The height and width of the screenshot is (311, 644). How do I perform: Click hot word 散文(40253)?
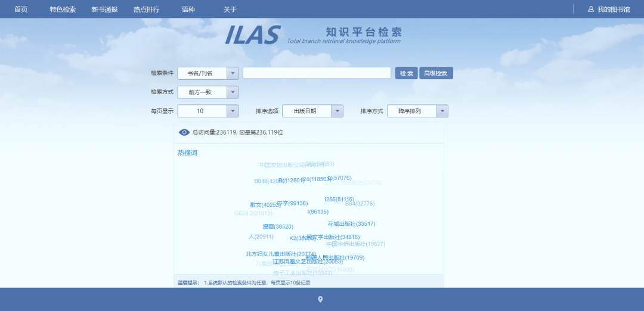(x=265, y=205)
